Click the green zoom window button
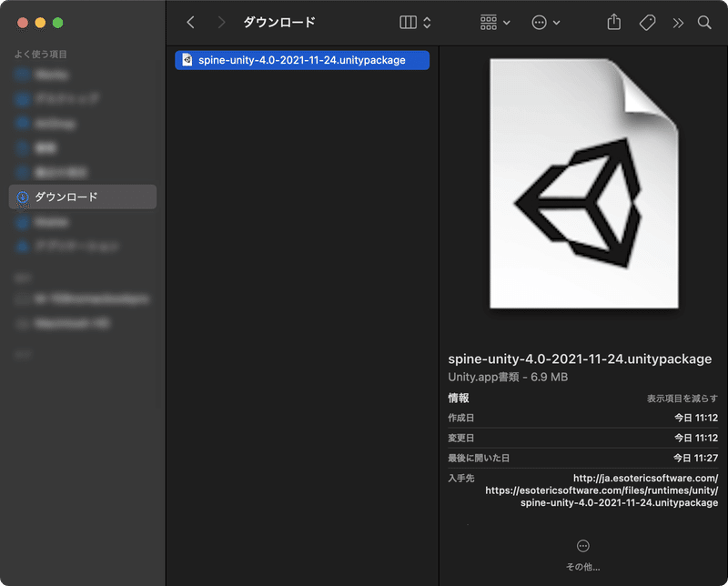The image size is (728, 586). [x=57, y=23]
